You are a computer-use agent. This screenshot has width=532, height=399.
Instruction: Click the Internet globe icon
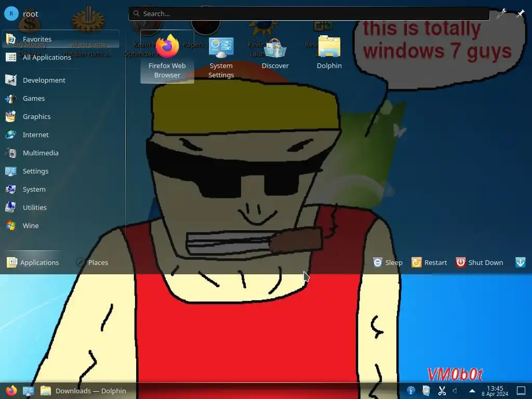(11, 135)
